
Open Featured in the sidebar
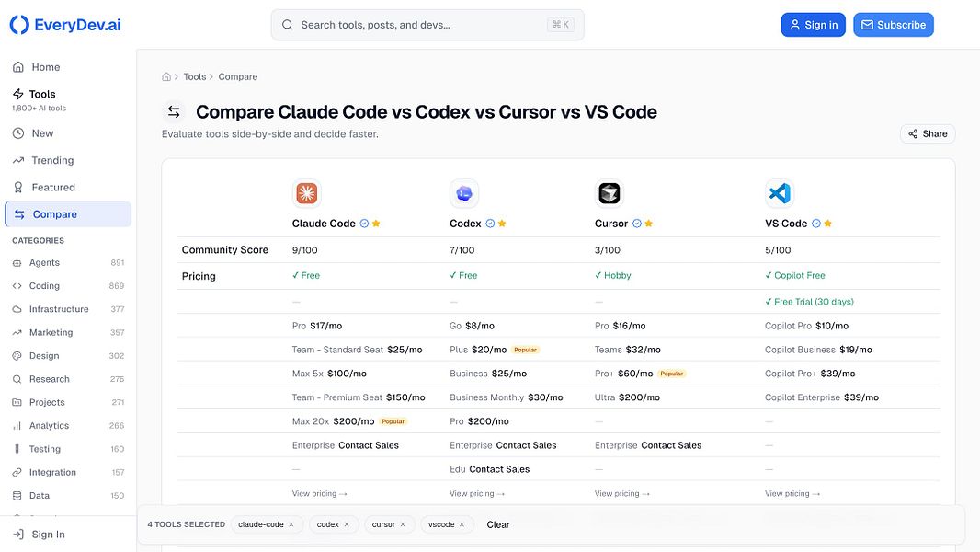(68, 187)
